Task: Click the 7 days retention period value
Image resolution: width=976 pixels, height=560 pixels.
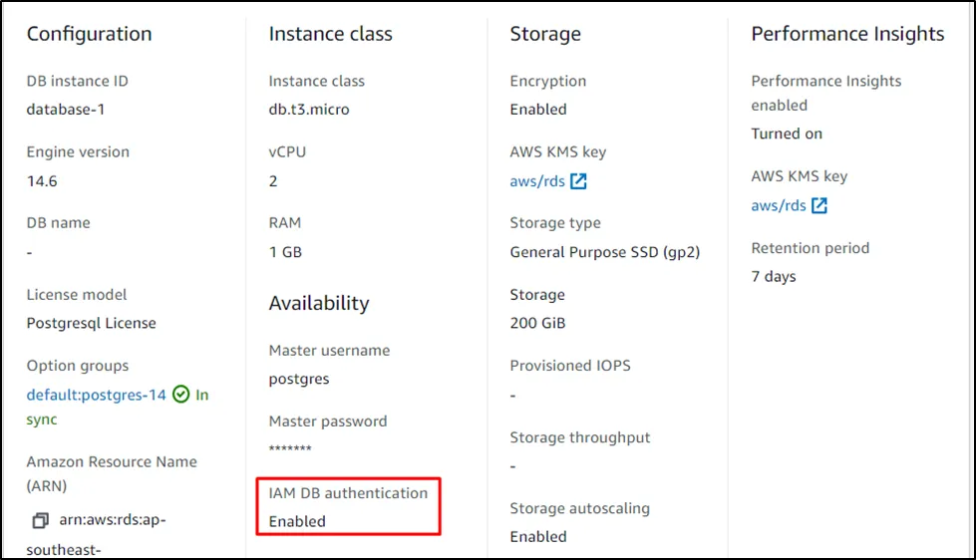Action: (x=774, y=276)
